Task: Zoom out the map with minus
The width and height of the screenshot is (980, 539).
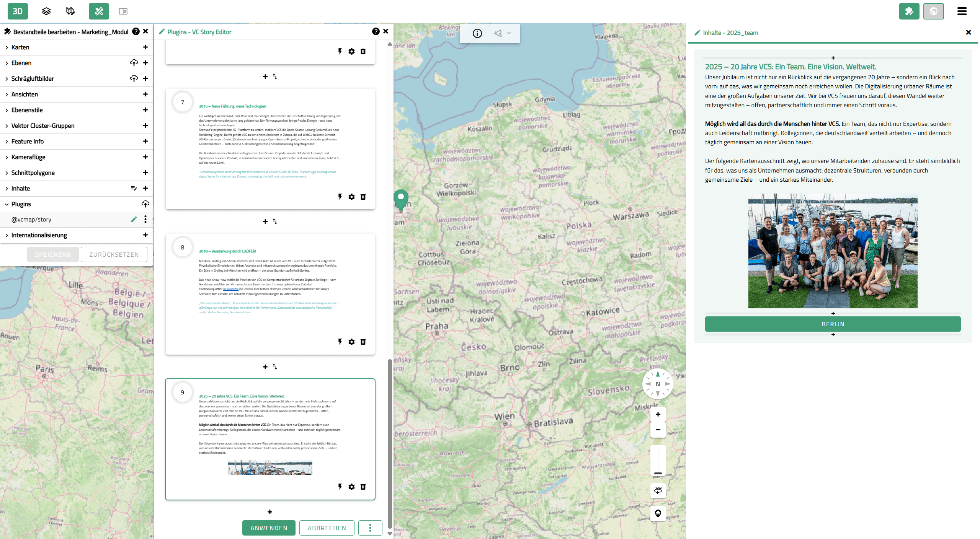Action: 658,430
